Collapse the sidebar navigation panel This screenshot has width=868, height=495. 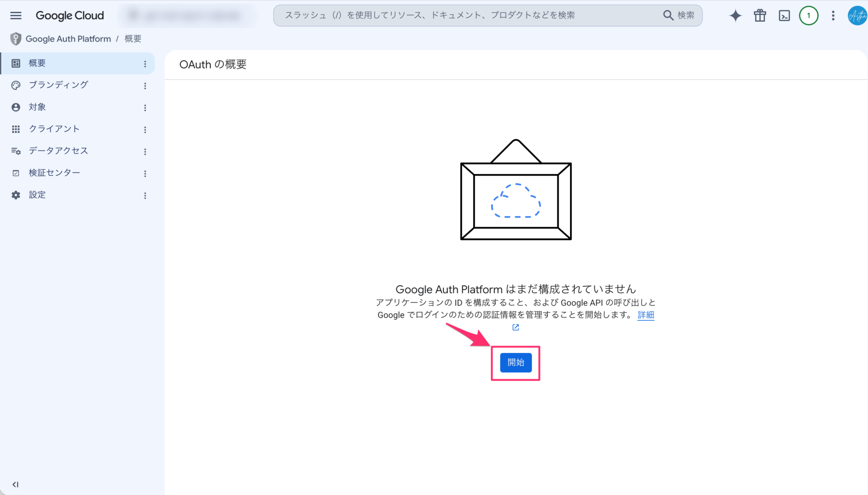[x=15, y=484]
